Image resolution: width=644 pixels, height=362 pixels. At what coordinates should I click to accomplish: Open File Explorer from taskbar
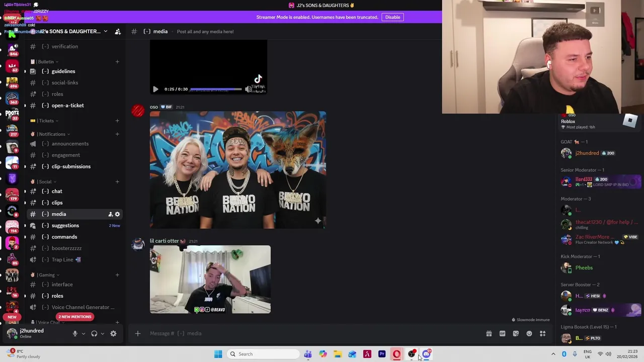point(338,354)
